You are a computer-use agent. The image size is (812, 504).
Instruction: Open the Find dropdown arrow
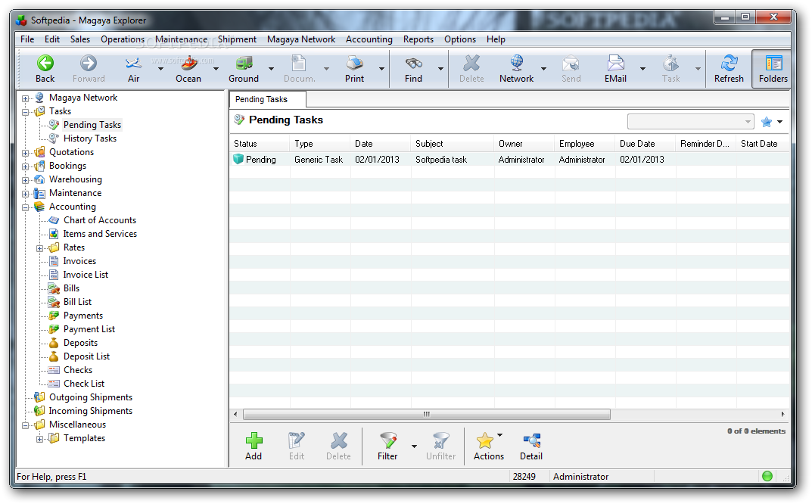pos(440,69)
